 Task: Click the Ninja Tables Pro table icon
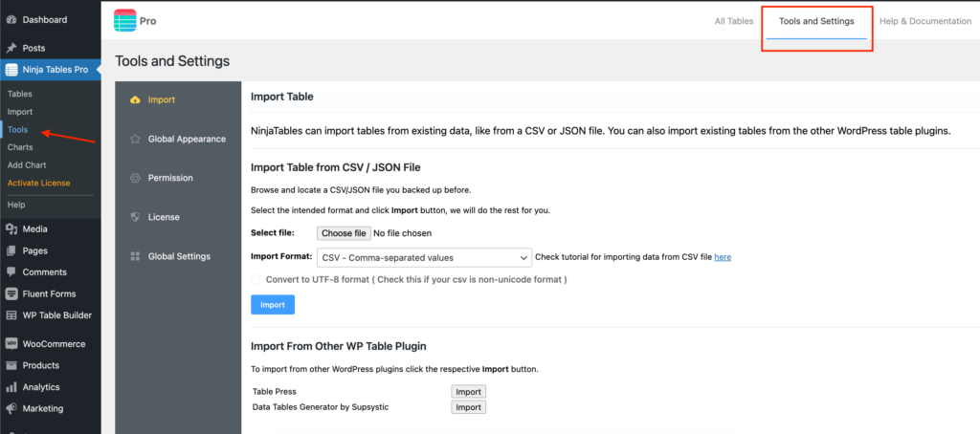[11, 70]
